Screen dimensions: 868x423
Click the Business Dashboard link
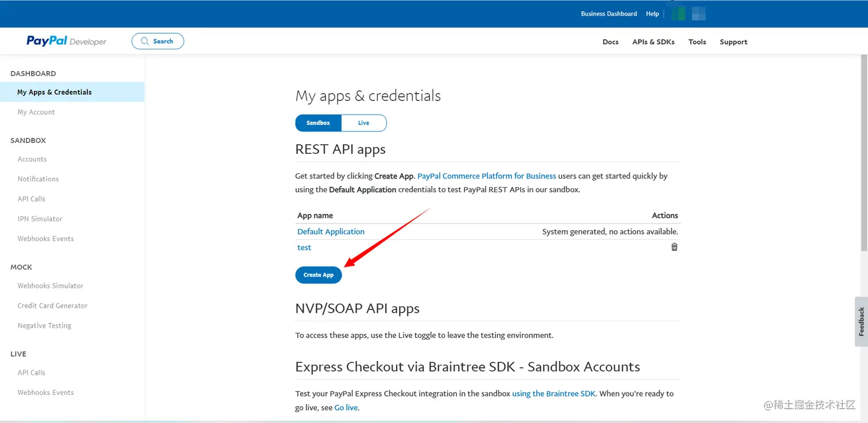[x=609, y=14]
